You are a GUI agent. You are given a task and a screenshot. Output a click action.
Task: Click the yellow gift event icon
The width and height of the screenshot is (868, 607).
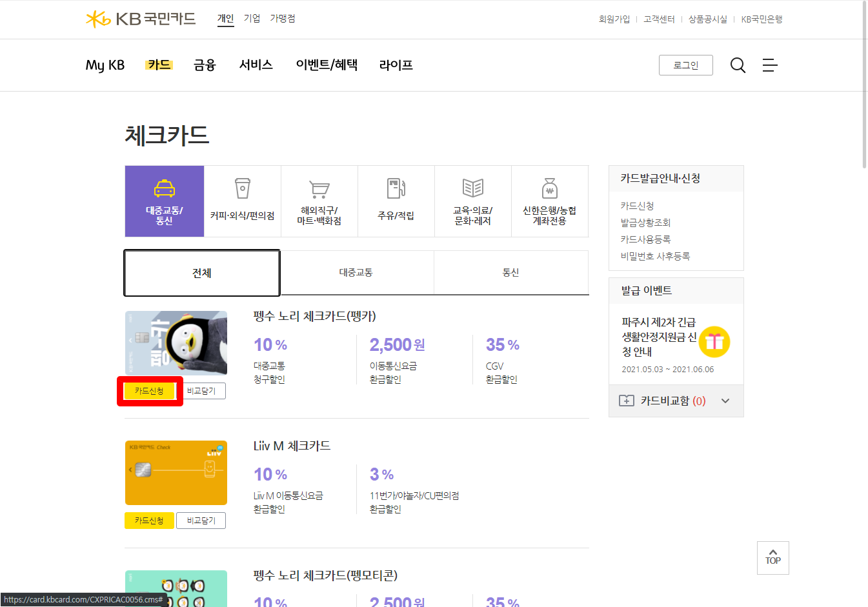point(714,341)
